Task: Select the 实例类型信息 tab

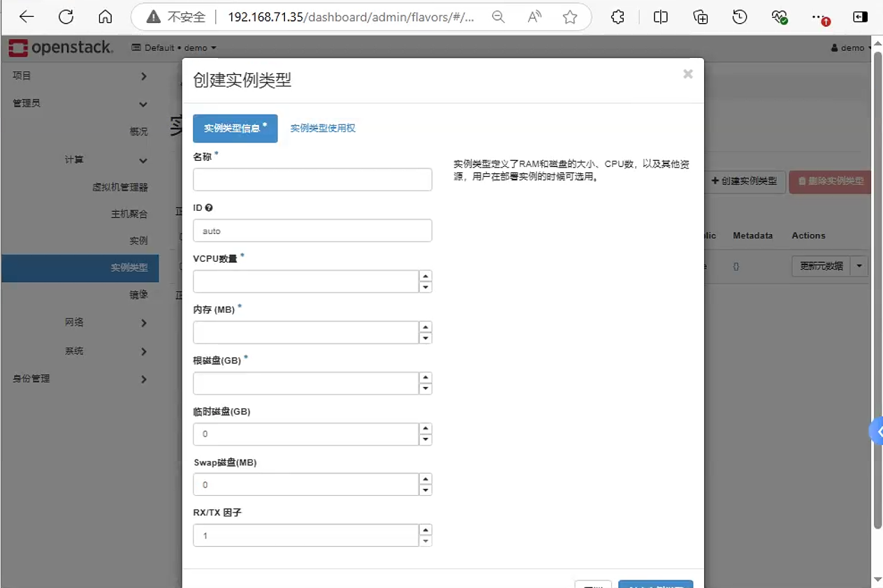Action: 235,128
